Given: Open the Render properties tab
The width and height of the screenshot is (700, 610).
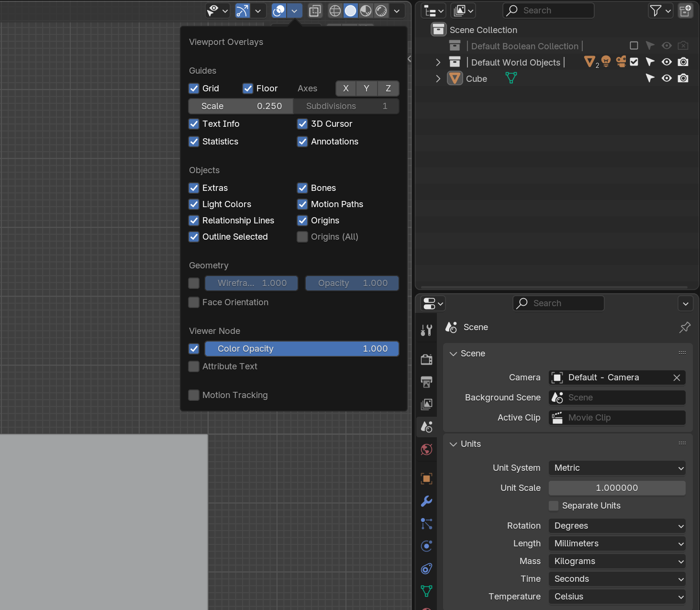Looking at the screenshot, I should click(x=426, y=359).
